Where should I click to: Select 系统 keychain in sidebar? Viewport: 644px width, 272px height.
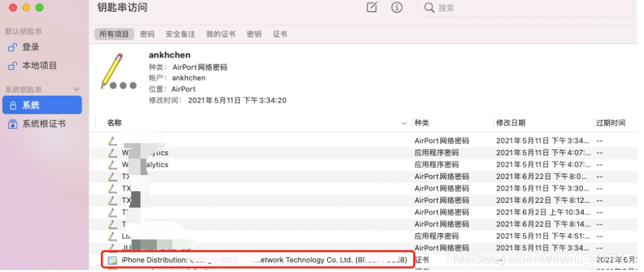(42, 105)
